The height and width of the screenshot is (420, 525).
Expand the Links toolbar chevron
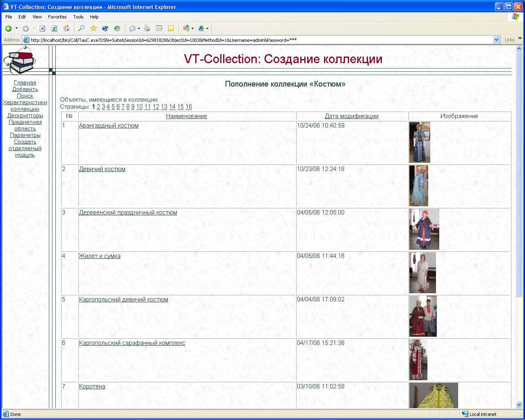(520, 39)
